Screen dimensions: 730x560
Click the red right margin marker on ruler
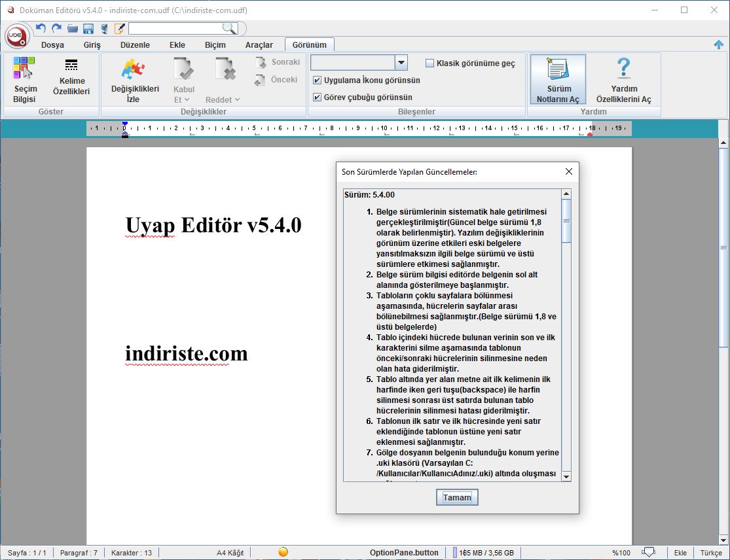click(x=590, y=134)
